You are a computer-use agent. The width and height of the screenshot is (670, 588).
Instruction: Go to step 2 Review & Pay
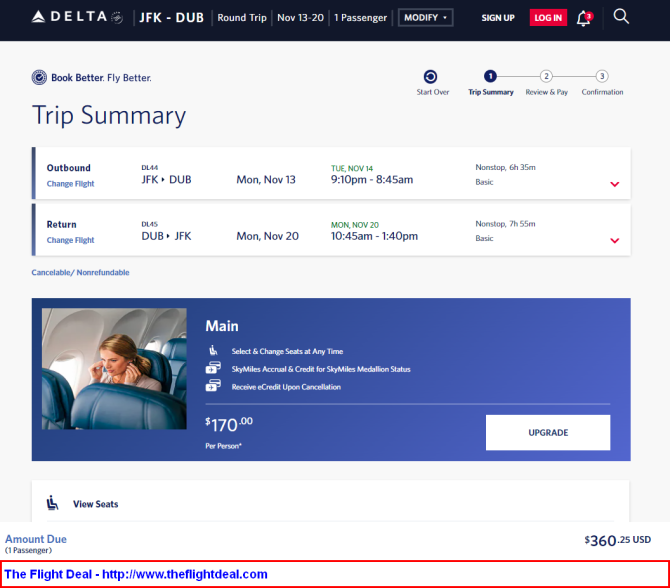point(546,76)
